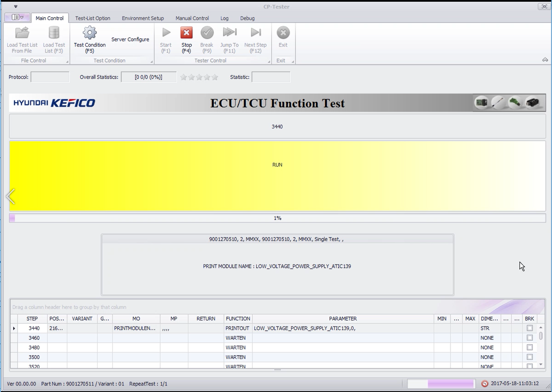Switch to the Main Control tab

coord(50,18)
